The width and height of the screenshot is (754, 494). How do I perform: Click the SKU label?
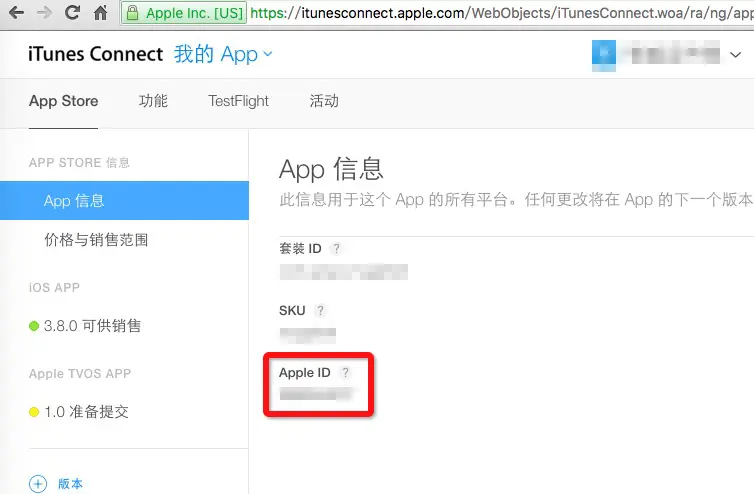tap(292, 311)
